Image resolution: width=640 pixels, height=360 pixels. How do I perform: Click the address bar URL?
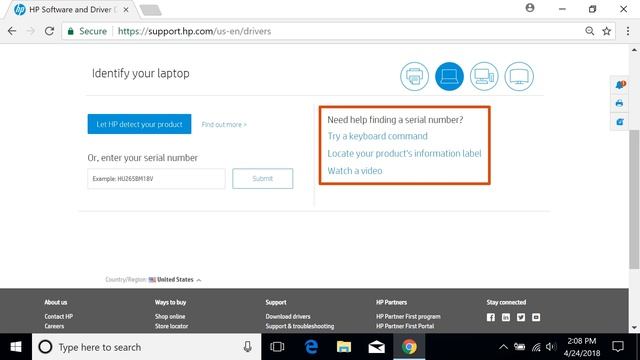click(194, 31)
